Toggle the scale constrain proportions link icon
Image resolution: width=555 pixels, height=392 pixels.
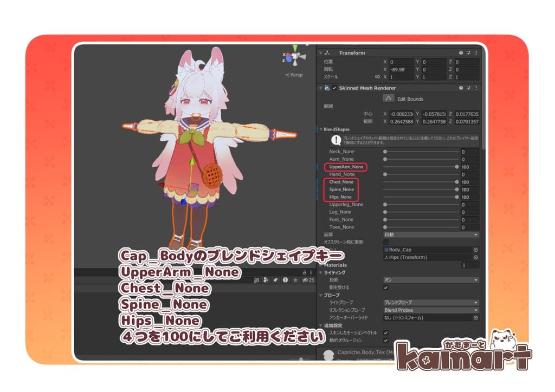click(377, 77)
